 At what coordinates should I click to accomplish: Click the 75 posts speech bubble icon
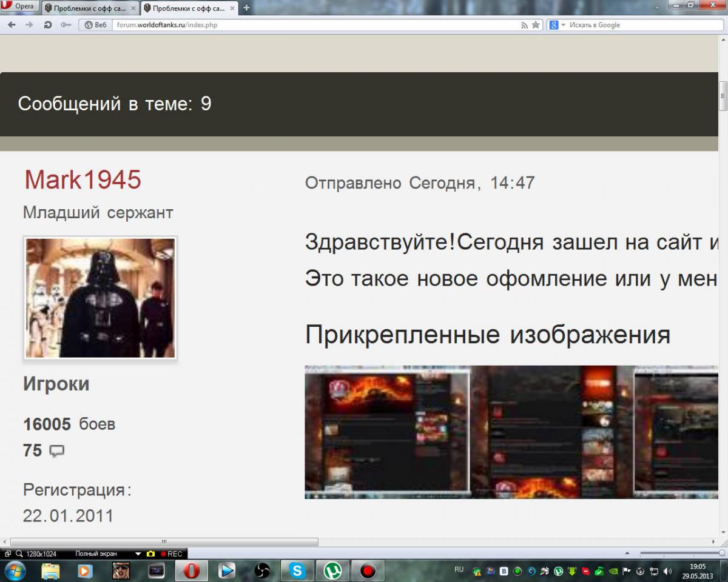pos(56,451)
